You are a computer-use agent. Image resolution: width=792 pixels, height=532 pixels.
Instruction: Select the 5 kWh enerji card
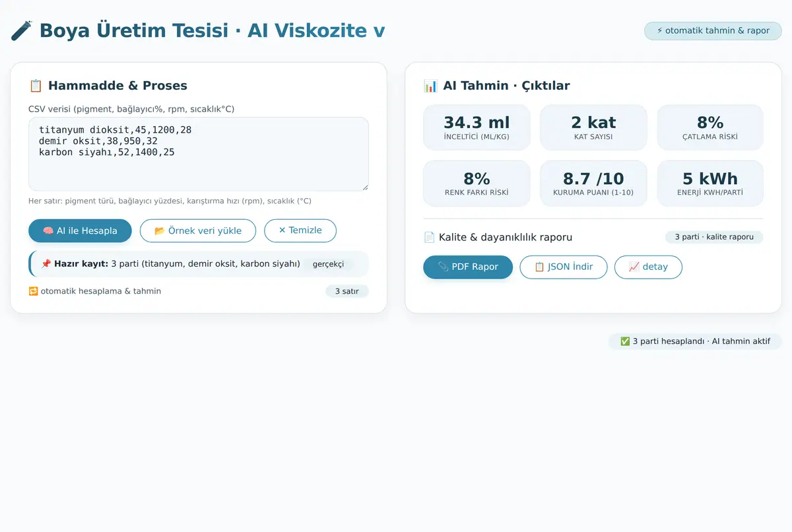click(x=710, y=183)
